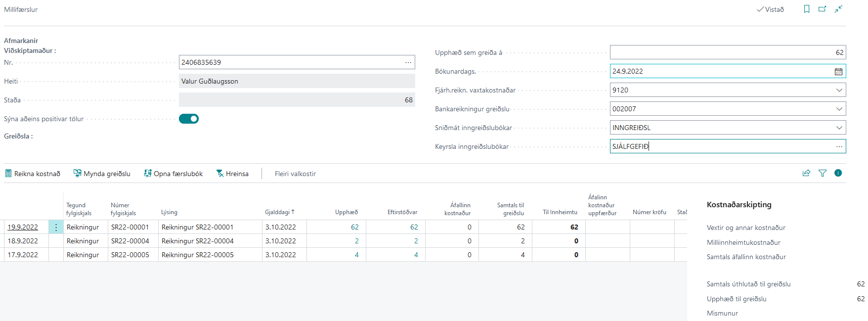Click the share icon above the table

point(806,173)
